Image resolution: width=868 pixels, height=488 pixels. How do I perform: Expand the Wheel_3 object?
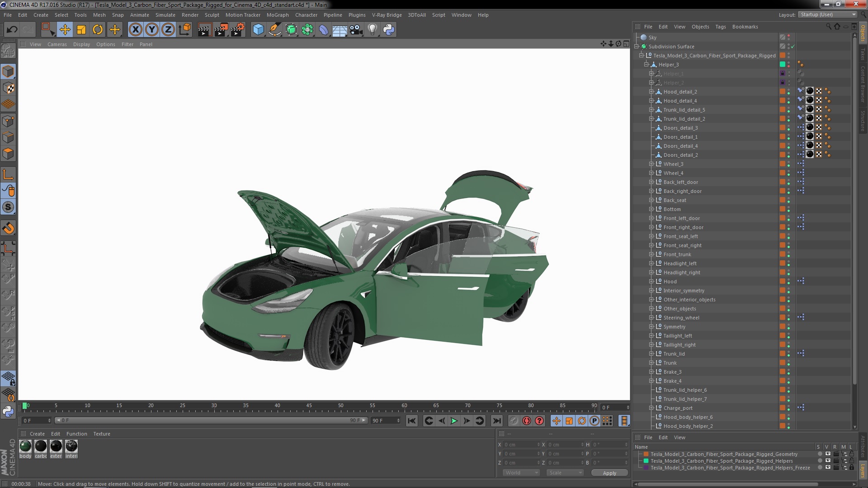pyautogui.click(x=651, y=164)
